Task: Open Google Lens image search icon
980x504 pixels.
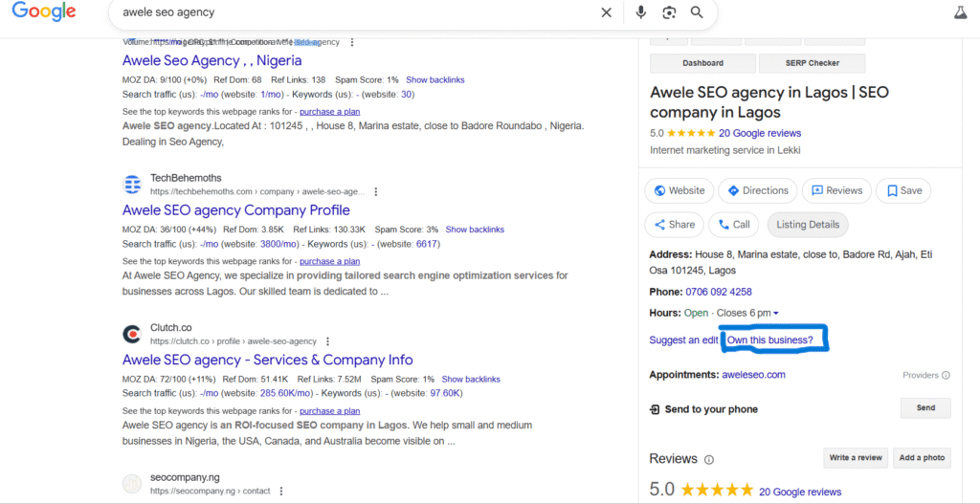Action: (669, 12)
